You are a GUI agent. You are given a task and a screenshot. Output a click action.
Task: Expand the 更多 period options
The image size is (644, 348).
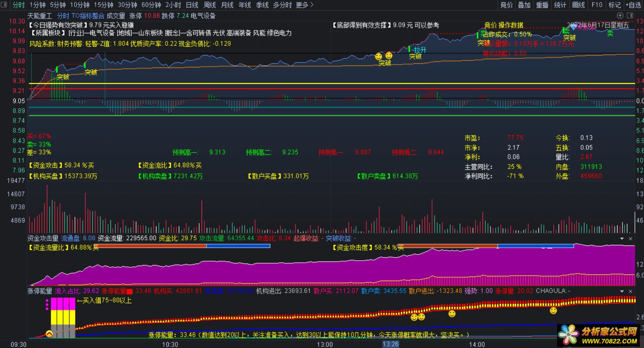pyautogui.click(x=305, y=5)
